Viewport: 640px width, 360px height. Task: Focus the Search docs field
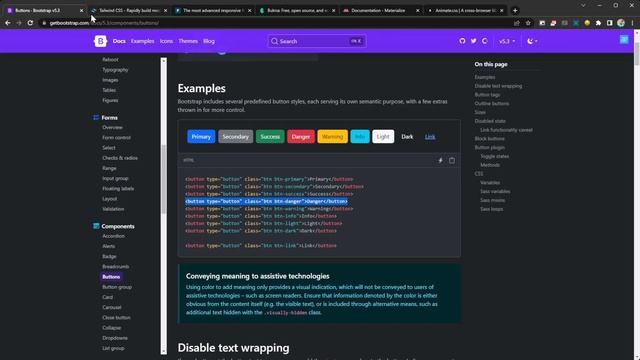pyautogui.click(x=317, y=41)
